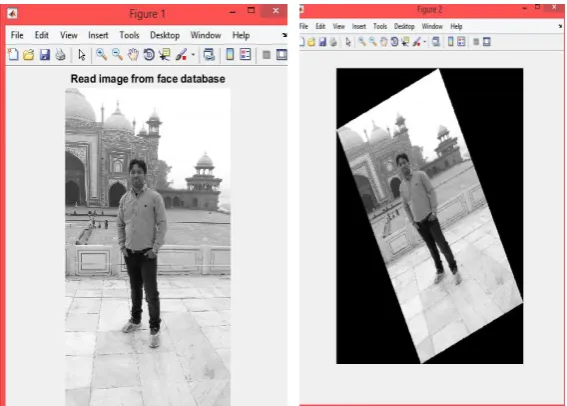567x406 pixels.
Task: Select Pan hand tool in Figure 2
Action: point(384,42)
